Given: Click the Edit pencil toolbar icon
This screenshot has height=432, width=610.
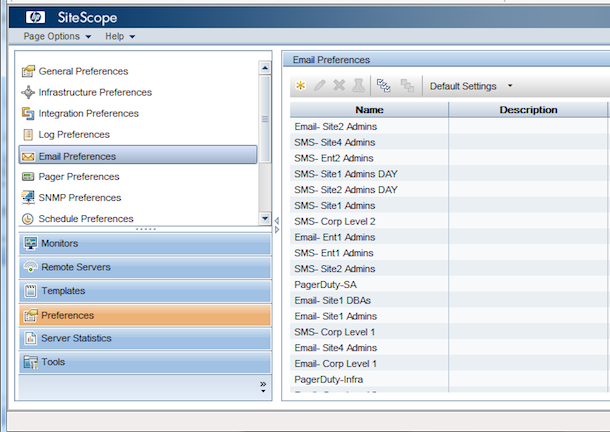Looking at the screenshot, I should (x=320, y=86).
